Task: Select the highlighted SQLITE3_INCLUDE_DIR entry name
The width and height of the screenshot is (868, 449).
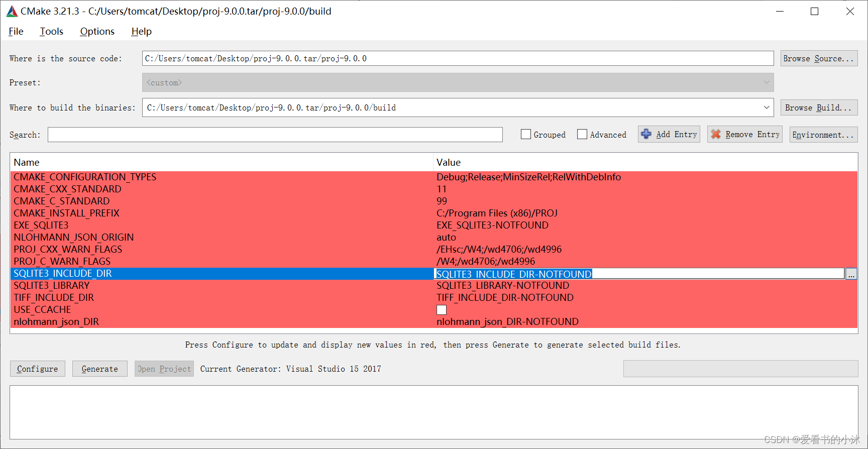Action: [63, 273]
